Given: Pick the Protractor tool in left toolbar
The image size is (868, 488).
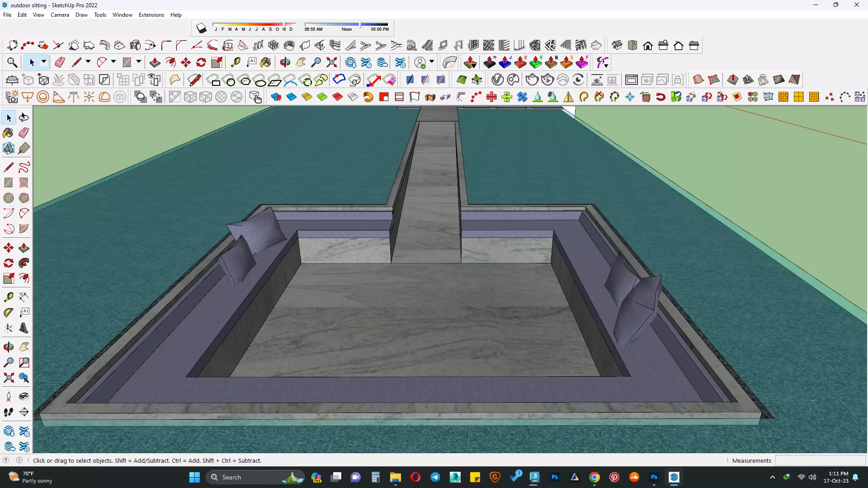Looking at the screenshot, I should pos(9,312).
